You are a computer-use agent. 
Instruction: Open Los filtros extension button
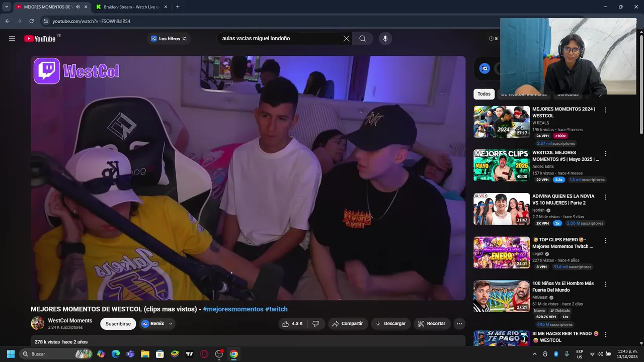169,39
